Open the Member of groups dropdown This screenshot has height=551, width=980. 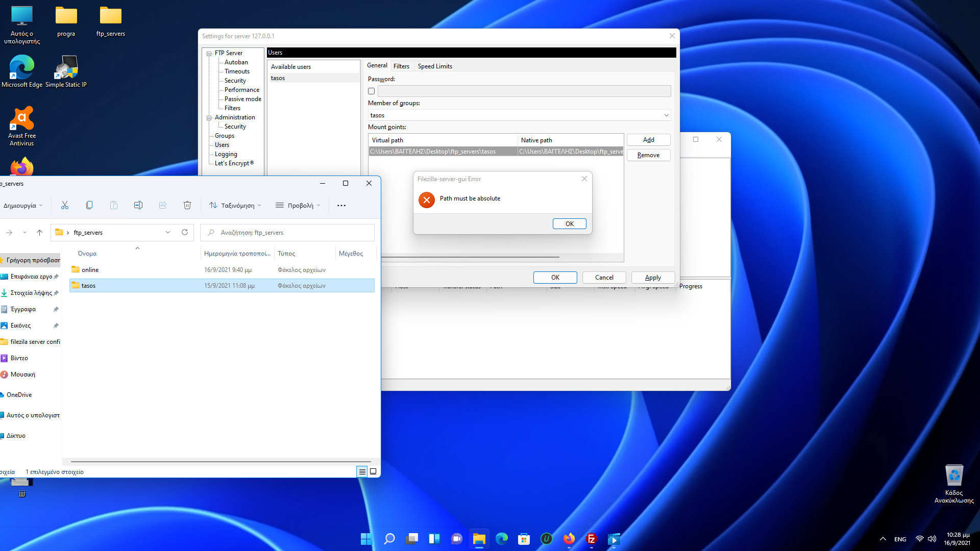(x=666, y=115)
